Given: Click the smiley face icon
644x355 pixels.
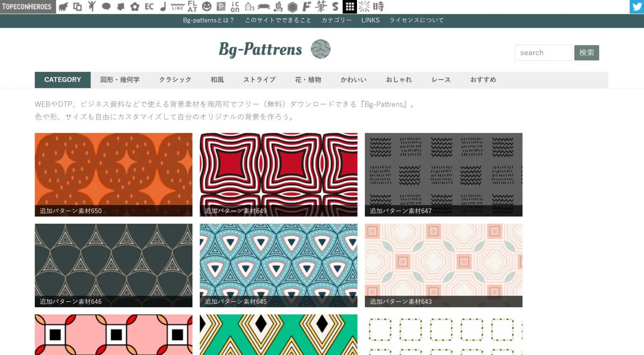Looking at the screenshot, I should tap(207, 7).
